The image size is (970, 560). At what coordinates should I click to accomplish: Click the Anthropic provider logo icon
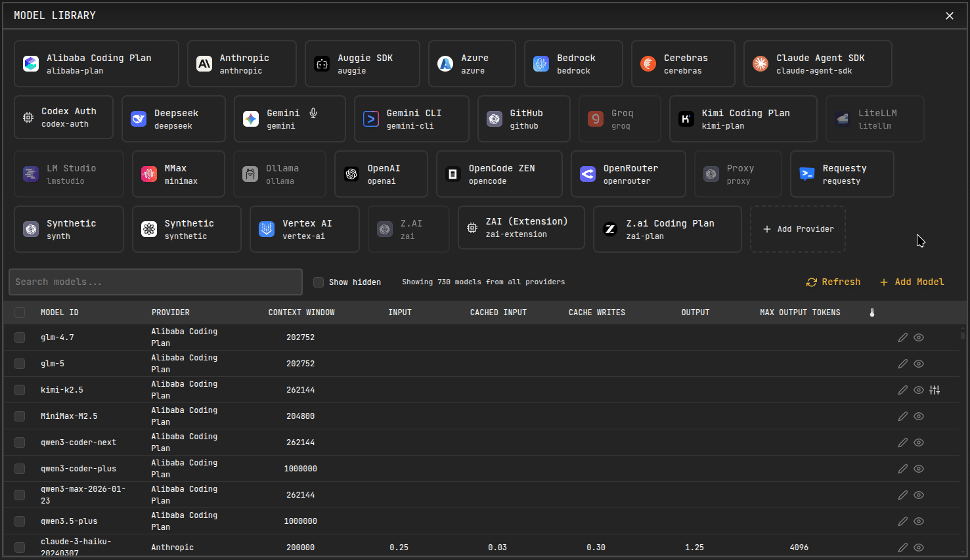point(204,64)
